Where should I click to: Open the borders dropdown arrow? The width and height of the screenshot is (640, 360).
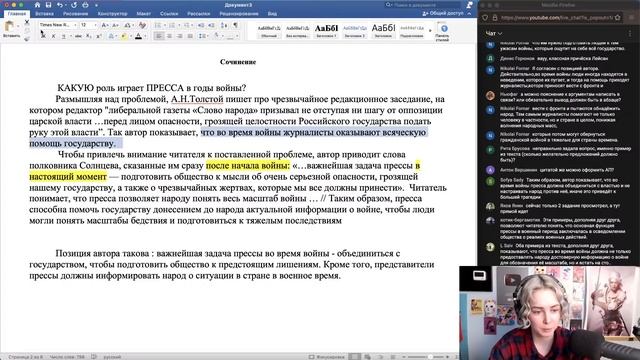(237, 36)
